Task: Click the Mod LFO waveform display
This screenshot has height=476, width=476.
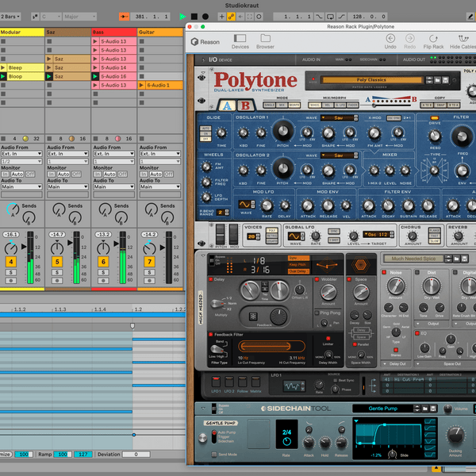Action: pos(244,205)
